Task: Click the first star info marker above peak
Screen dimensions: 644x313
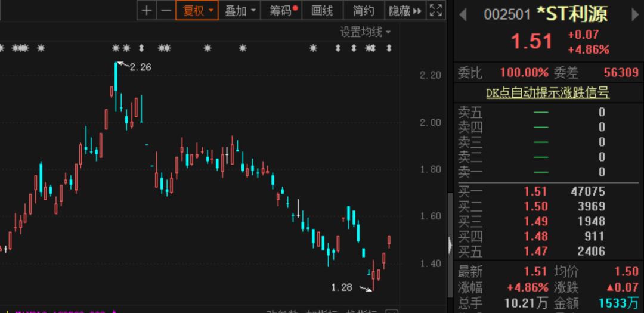Action: coord(116,48)
